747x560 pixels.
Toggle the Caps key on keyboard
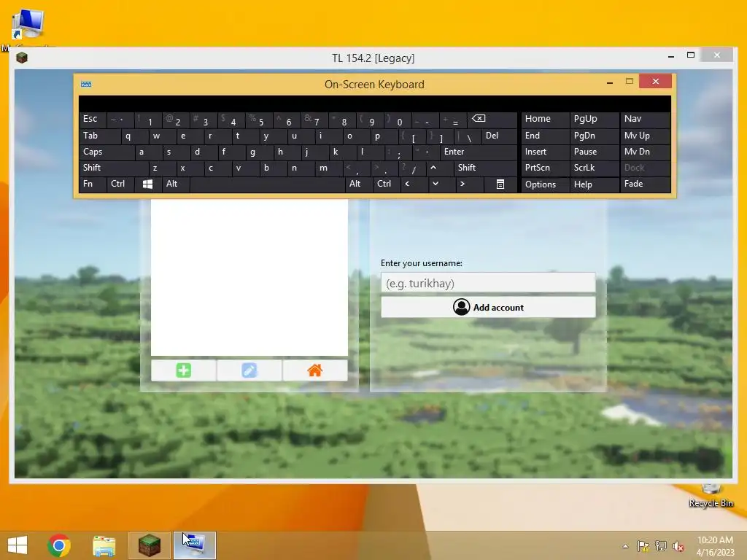pos(107,152)
